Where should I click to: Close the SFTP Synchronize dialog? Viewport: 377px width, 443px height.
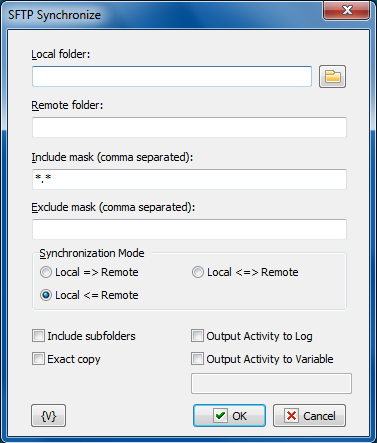[x=347, y=10]
